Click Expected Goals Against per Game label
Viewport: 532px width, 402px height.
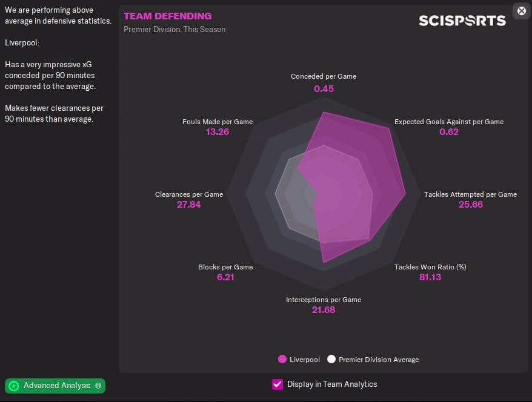click(449, 122)
